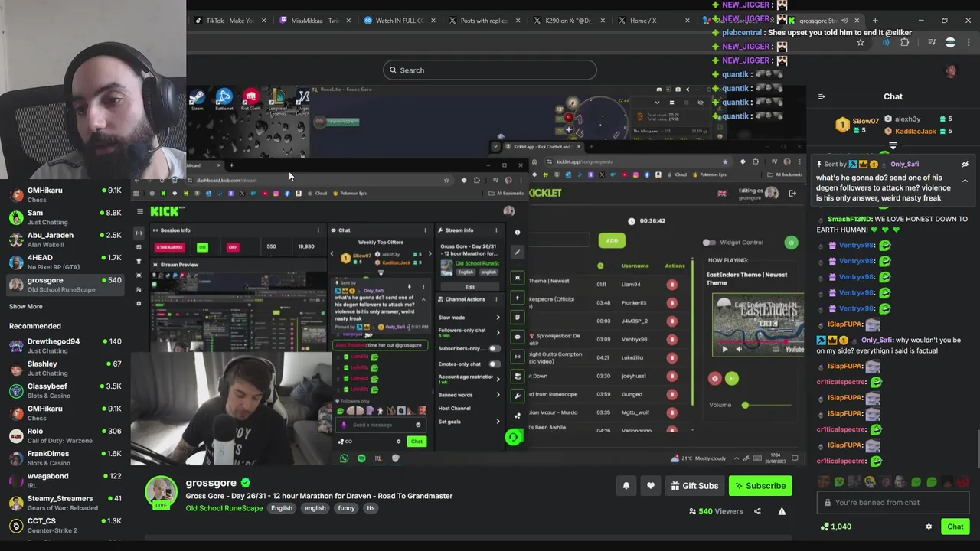
Task: Play the EastEnders YouTube video in Kicklet
Action: pos(725,350)
